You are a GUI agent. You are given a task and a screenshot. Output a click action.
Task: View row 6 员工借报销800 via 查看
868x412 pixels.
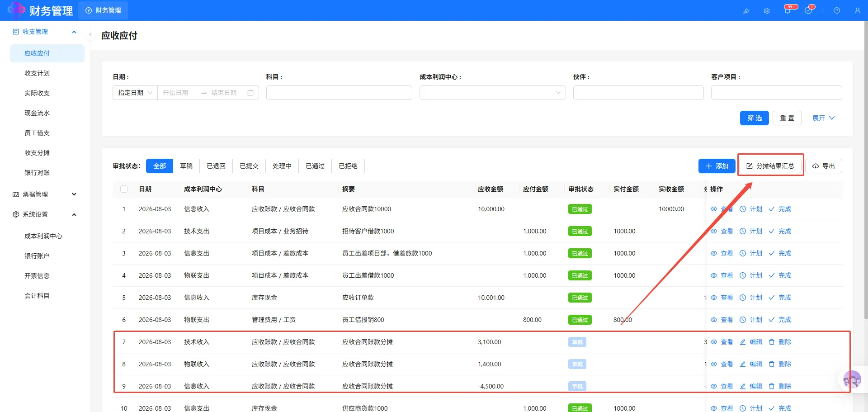point(722,320)
